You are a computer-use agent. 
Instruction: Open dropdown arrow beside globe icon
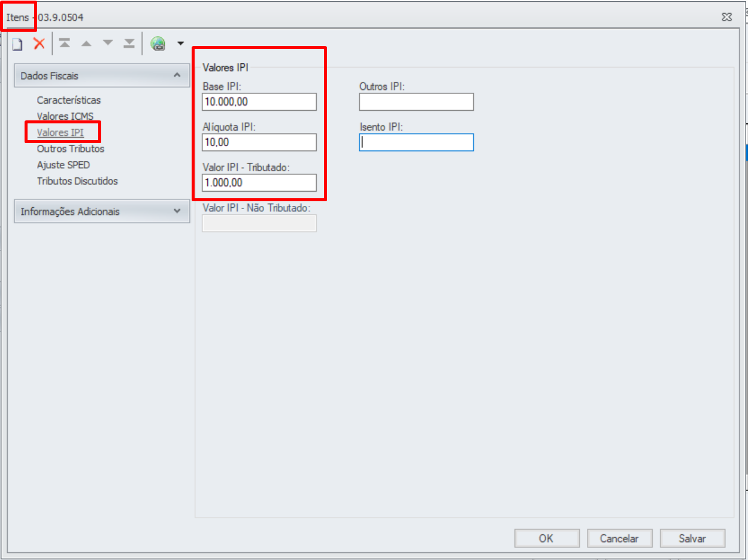click(x=180, y=44)
